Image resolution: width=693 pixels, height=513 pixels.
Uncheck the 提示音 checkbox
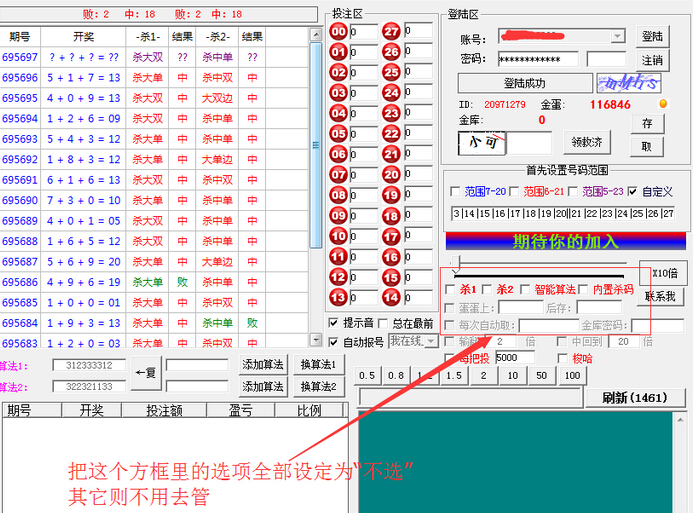[334, 323]
